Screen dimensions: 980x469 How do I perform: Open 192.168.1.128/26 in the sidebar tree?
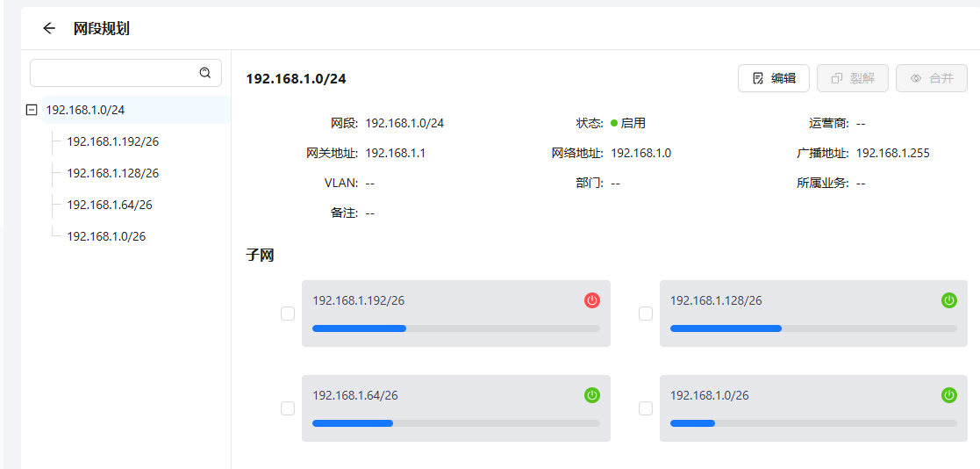[x=112, y=173]
